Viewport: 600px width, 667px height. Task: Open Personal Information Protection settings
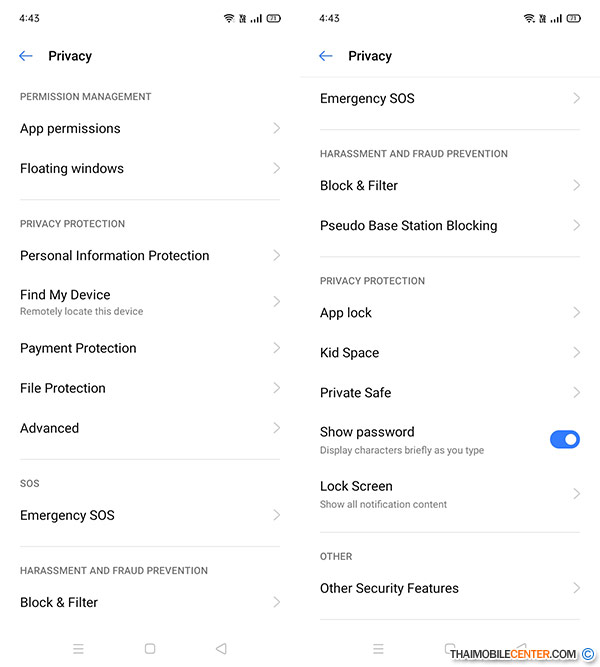[x=115, y=255]
